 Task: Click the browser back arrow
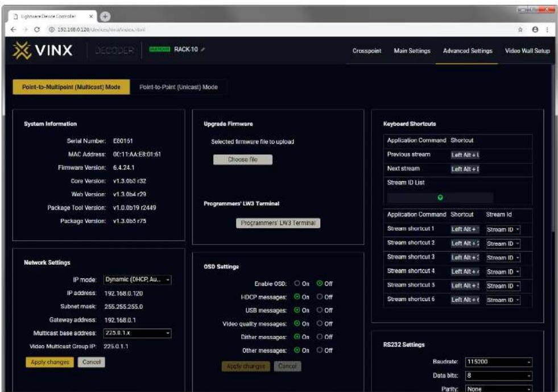pos(13,30)
